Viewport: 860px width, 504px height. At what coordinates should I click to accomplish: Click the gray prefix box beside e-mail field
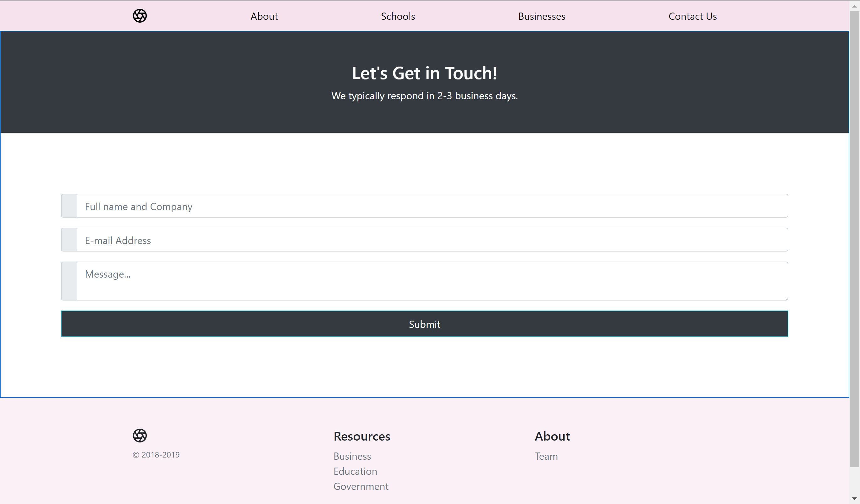tap(69, 240)
